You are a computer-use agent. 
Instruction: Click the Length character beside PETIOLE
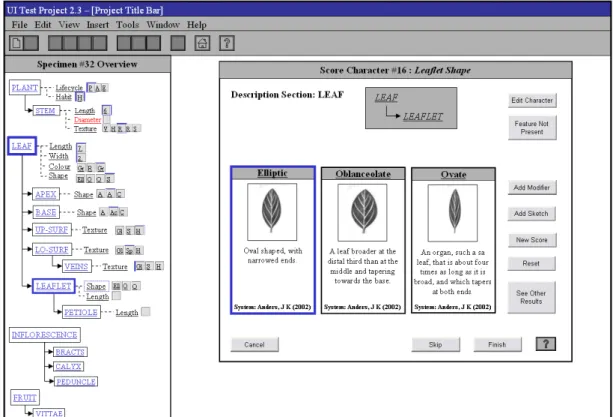(x=127, y=312)
